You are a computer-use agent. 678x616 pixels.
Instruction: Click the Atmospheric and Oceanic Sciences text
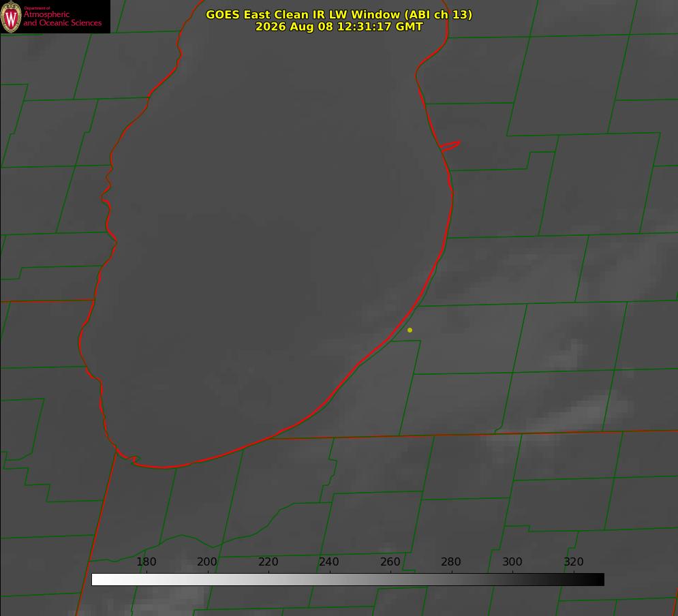click(x=62, y=18)
